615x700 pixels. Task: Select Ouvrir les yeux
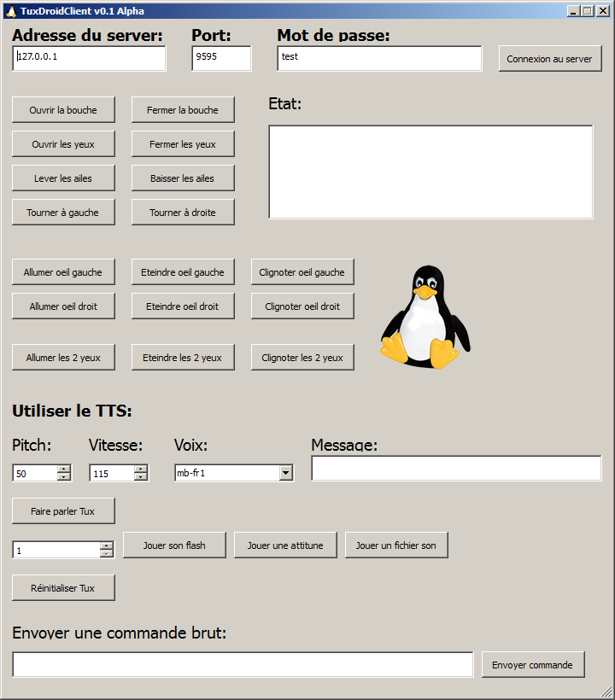(63, 144)
